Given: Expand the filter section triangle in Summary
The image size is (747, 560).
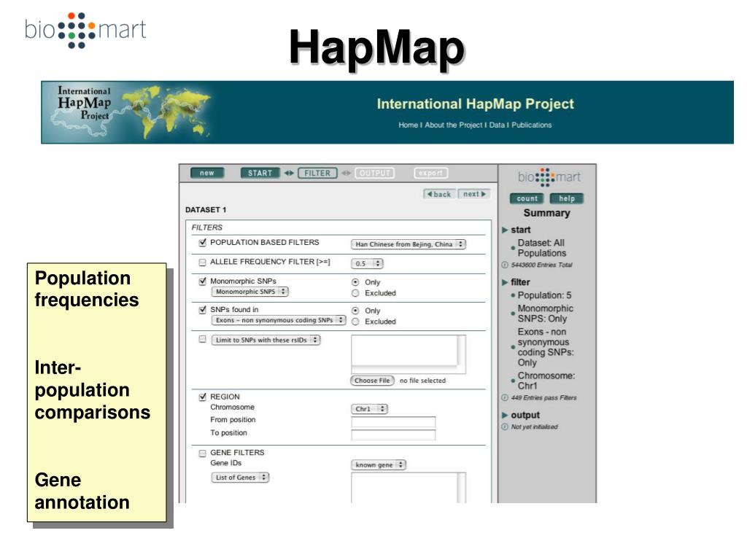Looking at the screenshot, I should pyautogui.click(x=505, y=282).
